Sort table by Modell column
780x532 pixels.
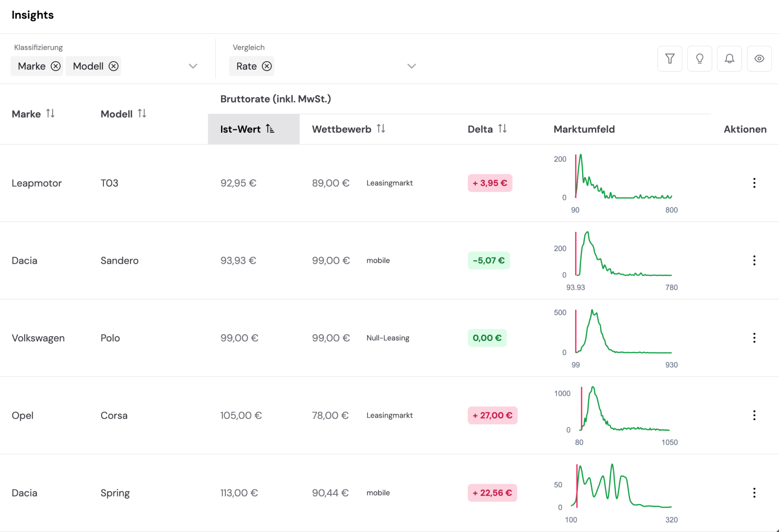click(x=142, y=114)
